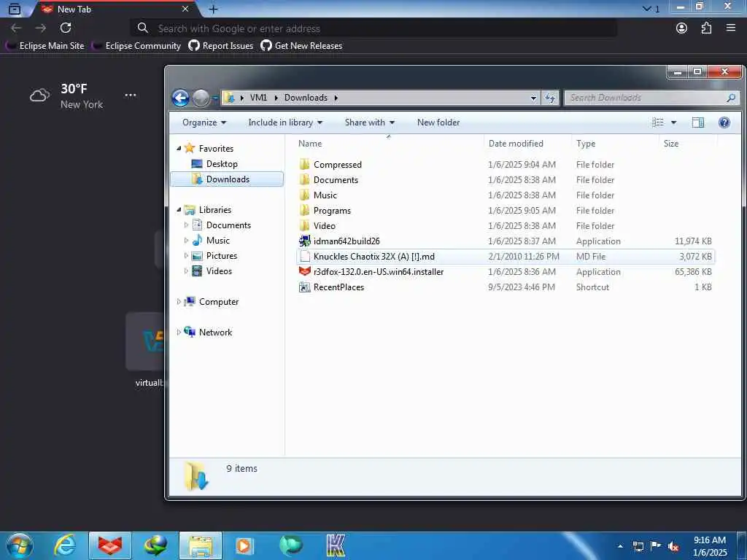This screenshot has width=747, height=560.
Task: Open the media player taskbar icon
Action: coord(245,545)
